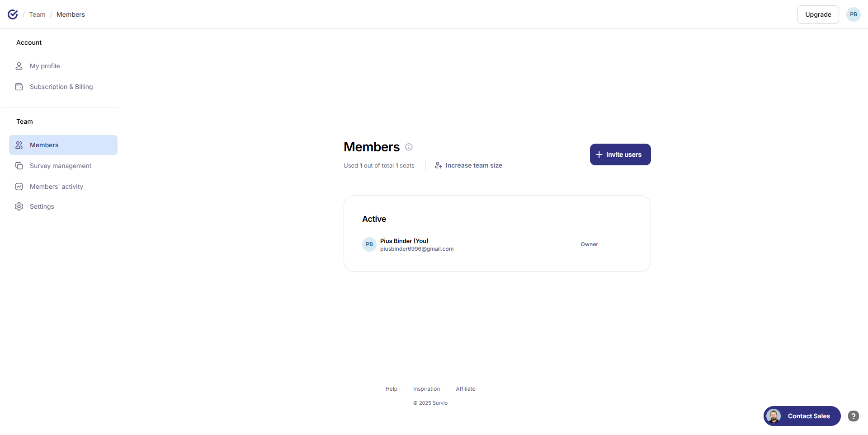Click the Members info icon
868x435 pixels.
click(x=409, y=147)
